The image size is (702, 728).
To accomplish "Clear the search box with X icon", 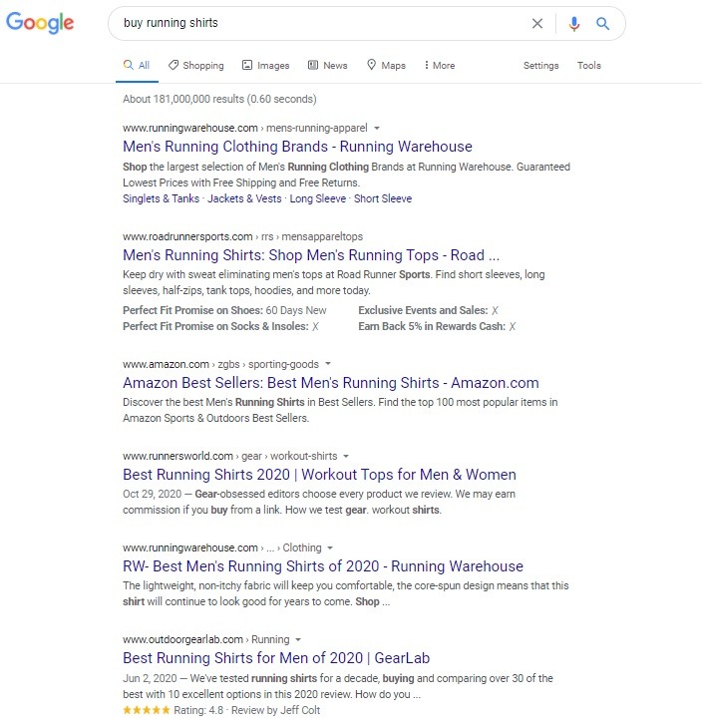I will (537, 23).
